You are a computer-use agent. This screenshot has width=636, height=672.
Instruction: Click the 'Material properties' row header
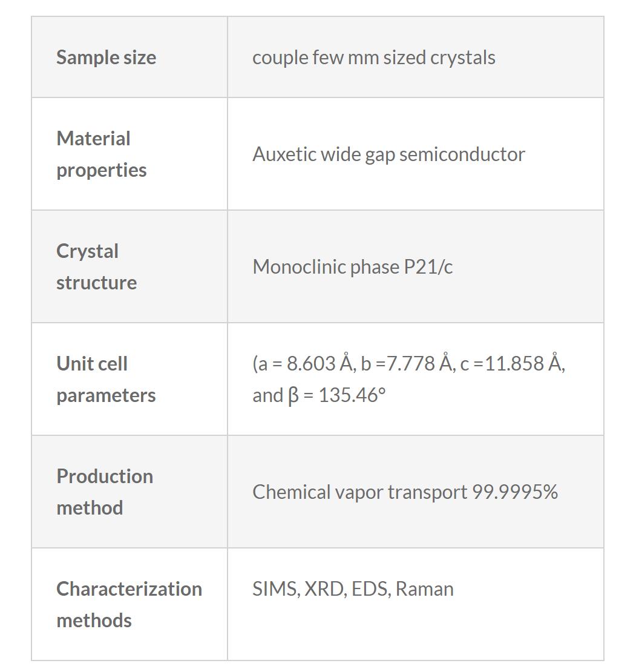[101, 154]
